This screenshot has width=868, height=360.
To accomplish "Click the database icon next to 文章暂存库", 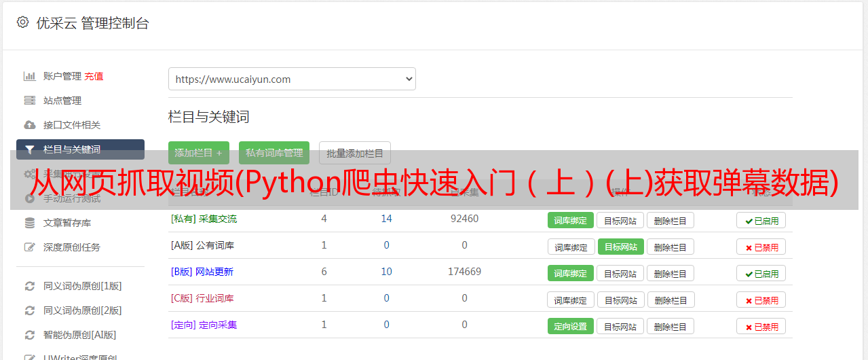I will 29,223.
